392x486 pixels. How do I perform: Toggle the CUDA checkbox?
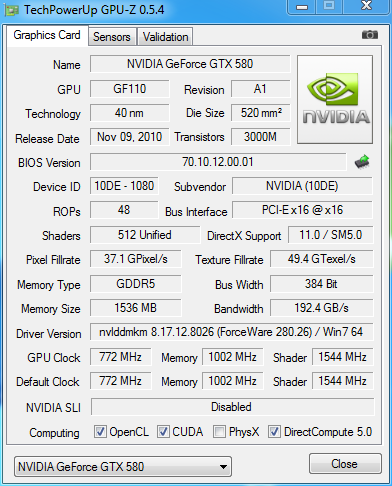tap(163, 431)
